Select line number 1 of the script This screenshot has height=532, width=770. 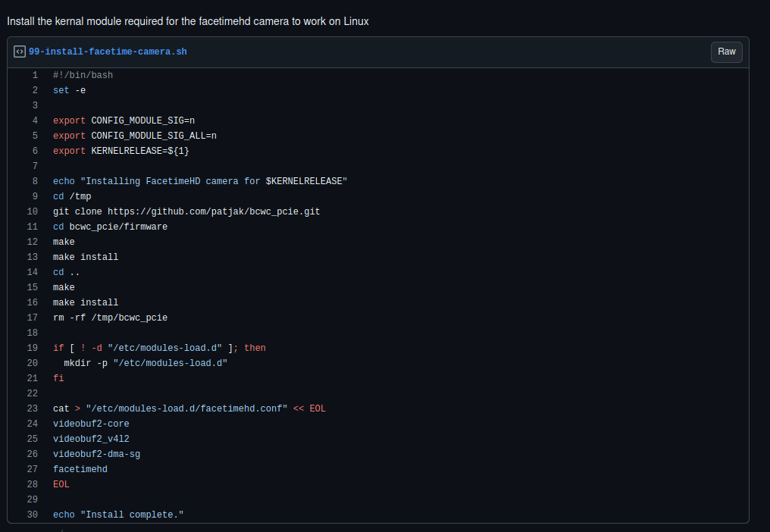click(34, 74)
